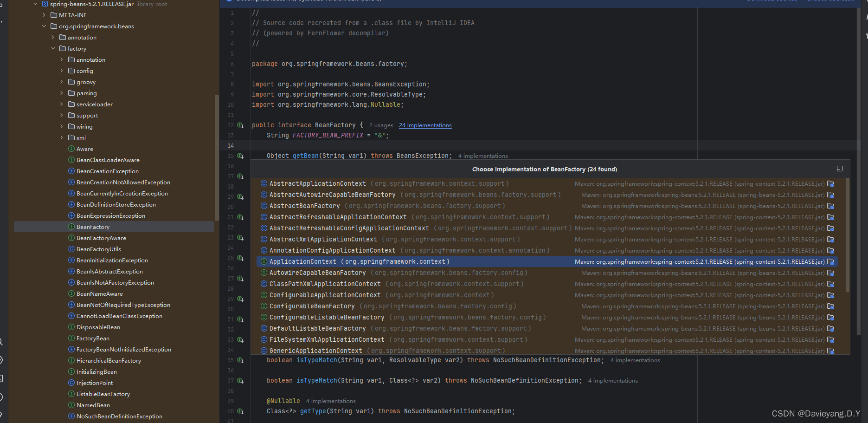Expand the parsing package
Viewport: 868px width, 423px height.
point(62,93)
